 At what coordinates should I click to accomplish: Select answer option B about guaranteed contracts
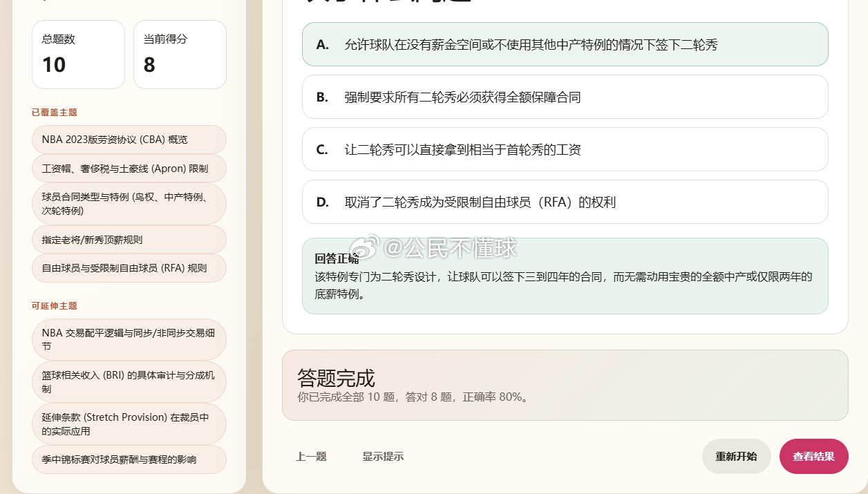click(565, 97)
